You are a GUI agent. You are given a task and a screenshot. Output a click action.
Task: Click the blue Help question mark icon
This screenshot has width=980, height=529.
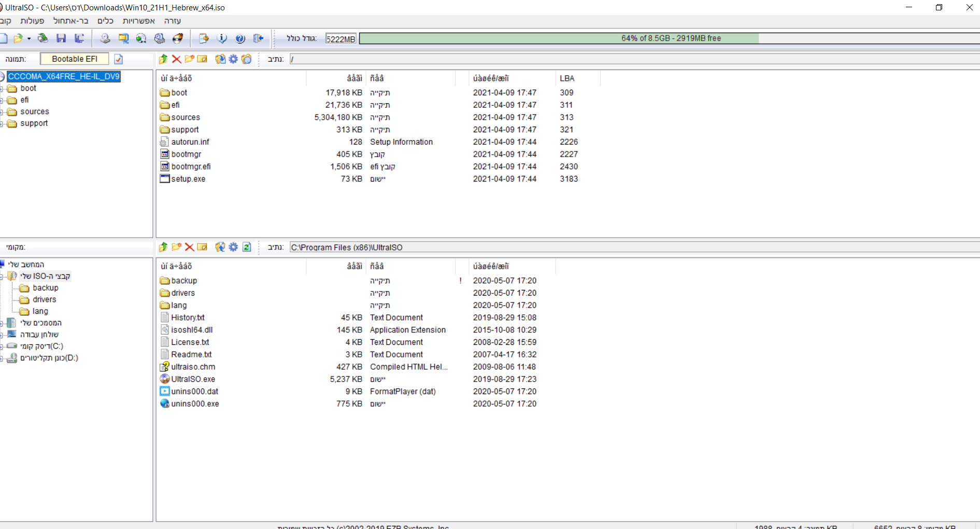pos(240,38)
